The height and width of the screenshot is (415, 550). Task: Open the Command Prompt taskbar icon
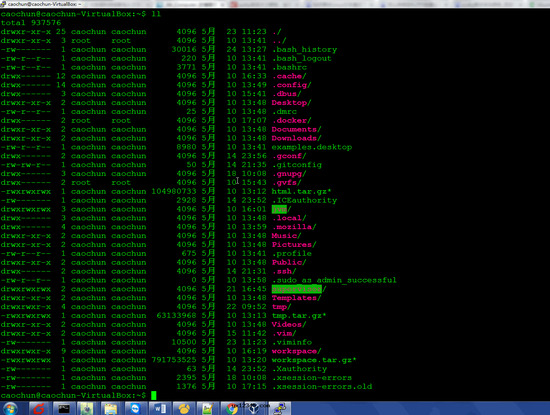point(63,409)
